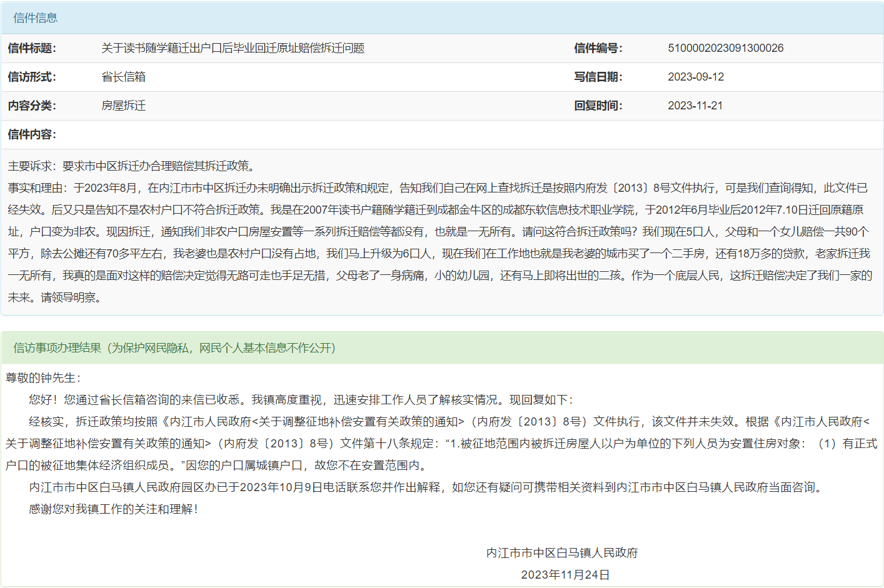This screenshot has width=884, height=588.
Task: Click the greeting 尊敬的钟先生
Action: point(43,378)
